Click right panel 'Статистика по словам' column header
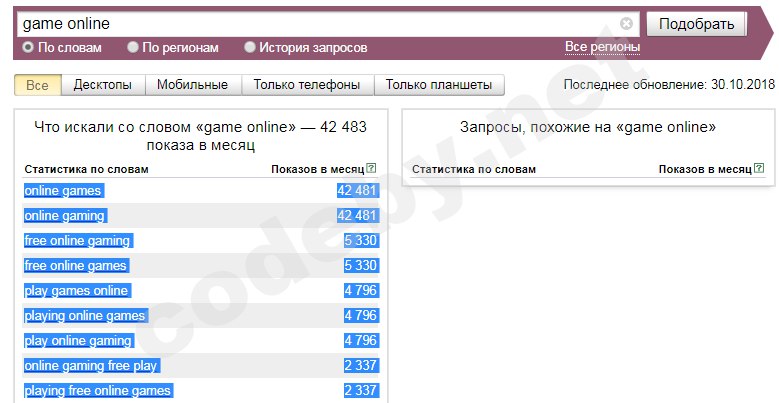 click(474, 169)
